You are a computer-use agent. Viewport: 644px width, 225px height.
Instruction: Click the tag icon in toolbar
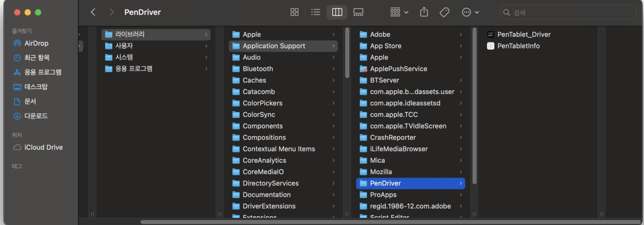(444, 12)
